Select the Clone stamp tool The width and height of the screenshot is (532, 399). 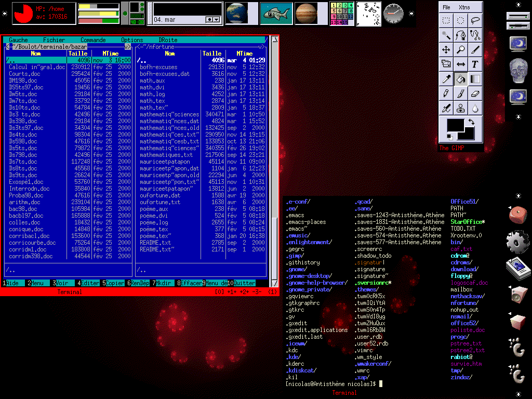(x=460, y=108)
